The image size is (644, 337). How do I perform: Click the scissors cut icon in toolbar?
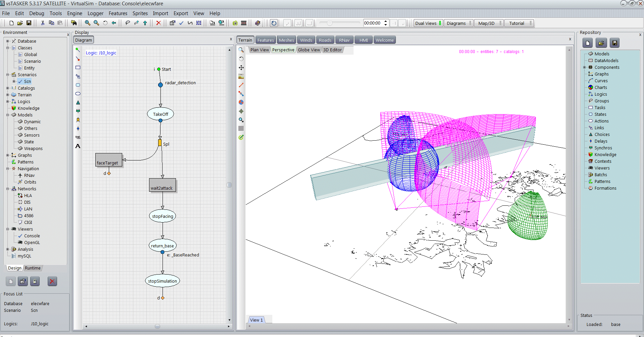[43, 23]
